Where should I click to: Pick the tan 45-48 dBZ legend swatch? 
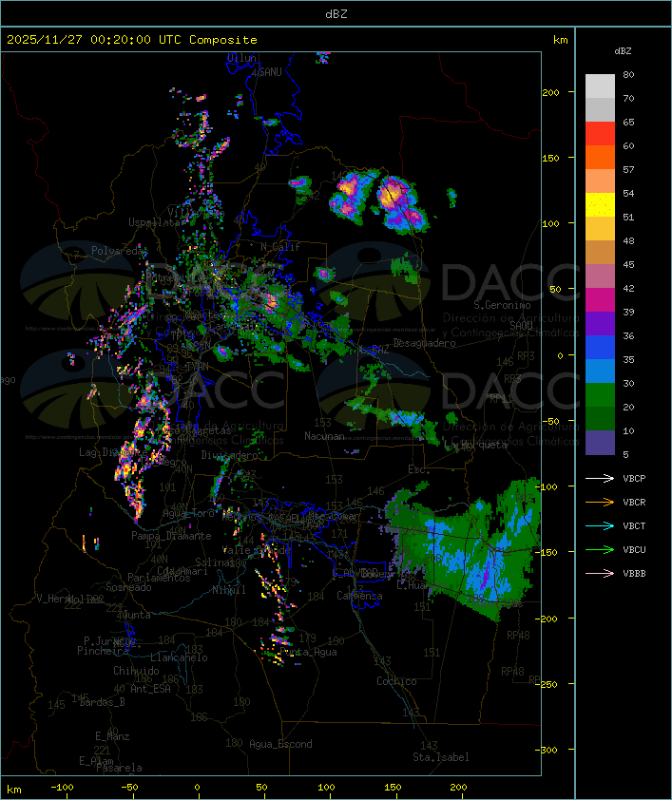coord(600,253)
